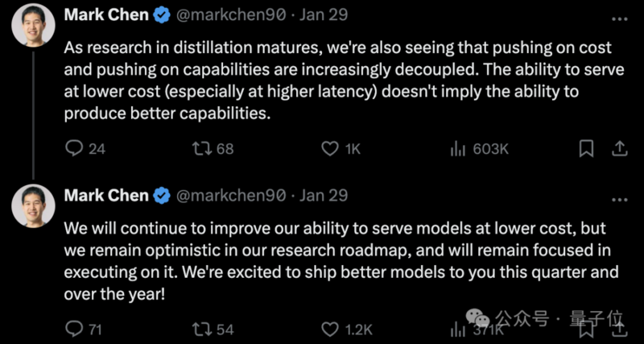Open the Jan 29 timestamp of second tweet

324,196
